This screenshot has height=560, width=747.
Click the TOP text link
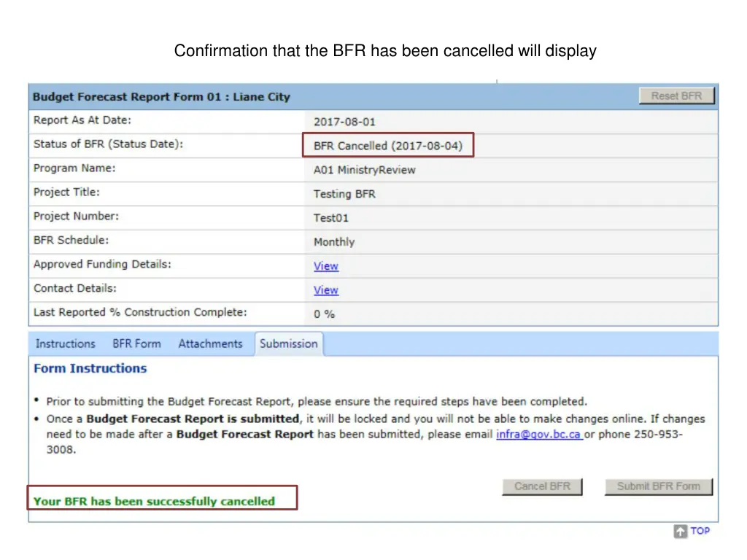(700, 531)
